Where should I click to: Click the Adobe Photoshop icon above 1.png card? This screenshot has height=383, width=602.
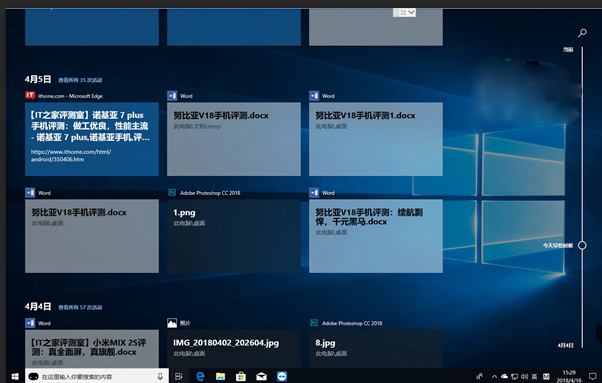tap(172, 193)
